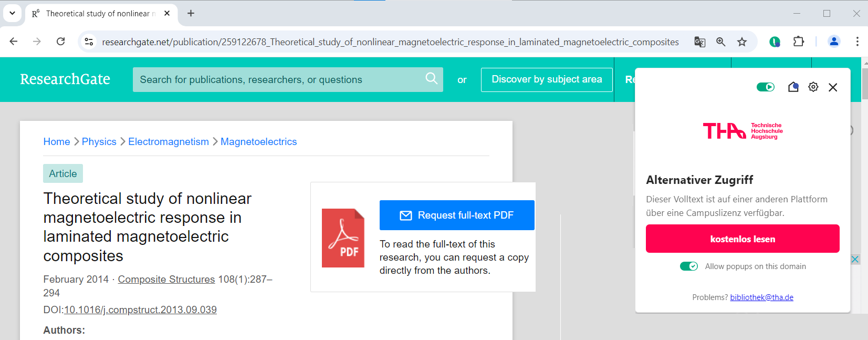Screen dimensions: 868x340
Task: Click the home icon in extension popup
Action: (793, 87)
